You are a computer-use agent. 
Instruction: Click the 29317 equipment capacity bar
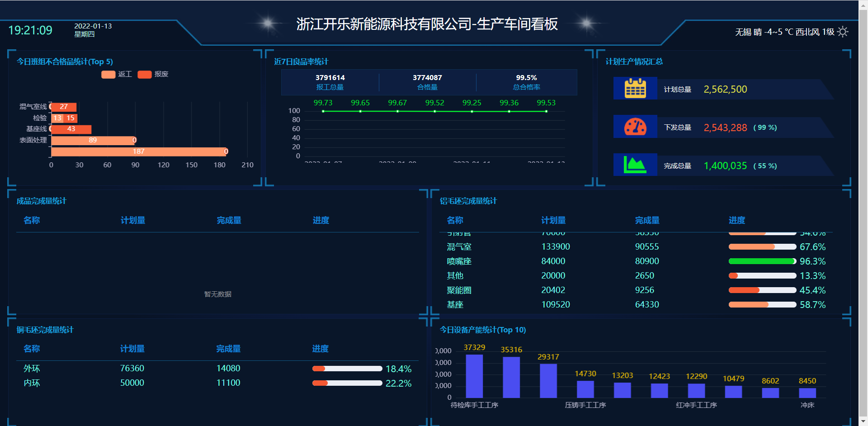click(548, 381)
